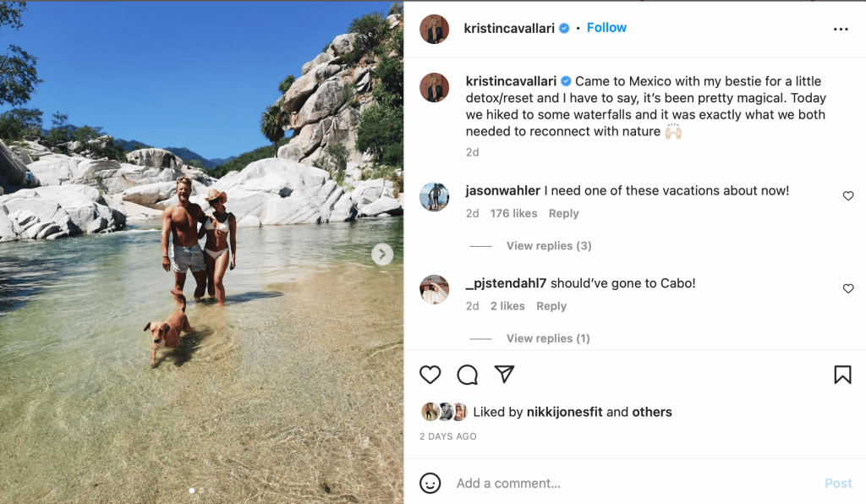Expand View replies (3) under jasonwahler

point(548,246)
